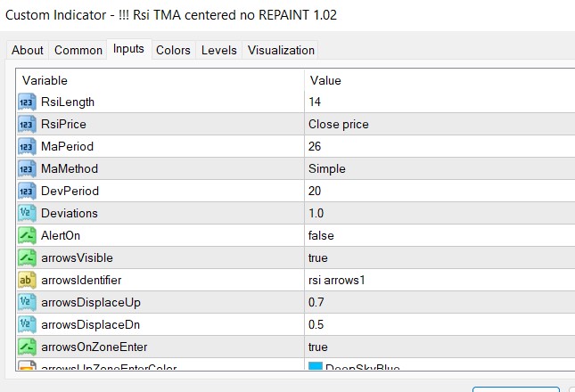
Task: Edit the RsiLength value 14
Action: 316,102
